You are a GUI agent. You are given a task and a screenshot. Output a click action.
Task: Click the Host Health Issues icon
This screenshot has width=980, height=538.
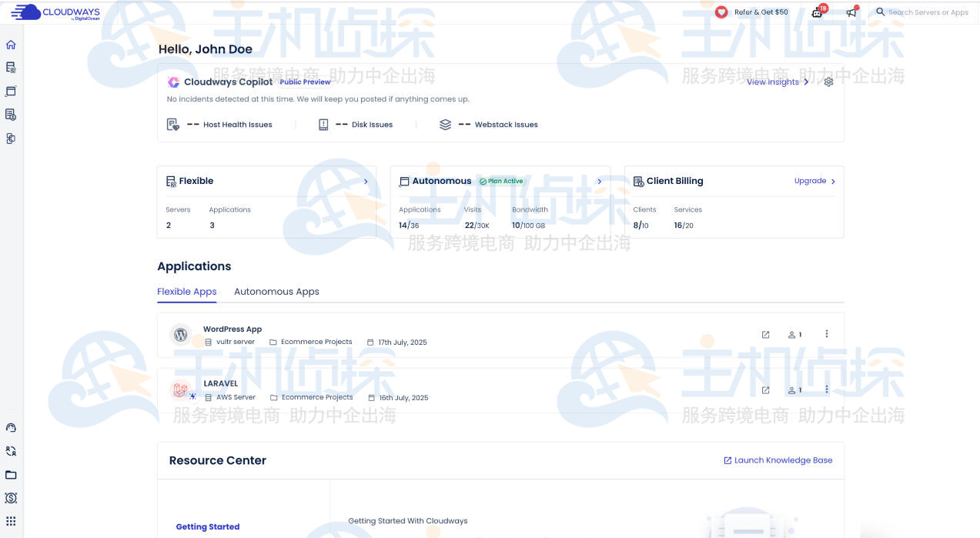click(173, 124)
